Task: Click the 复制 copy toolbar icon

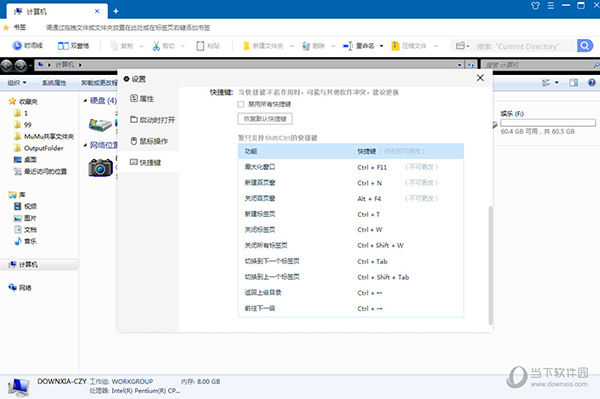Action: click(114, 46)
